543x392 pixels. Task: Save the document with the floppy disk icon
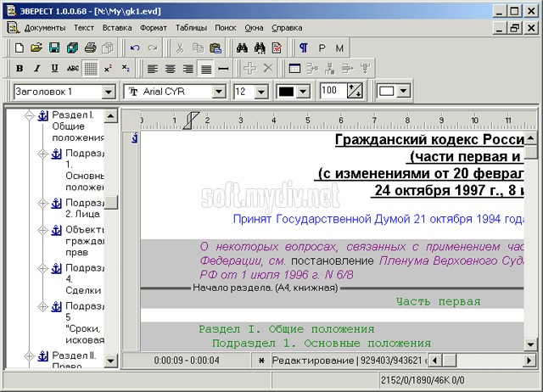(x=54, y=48)
